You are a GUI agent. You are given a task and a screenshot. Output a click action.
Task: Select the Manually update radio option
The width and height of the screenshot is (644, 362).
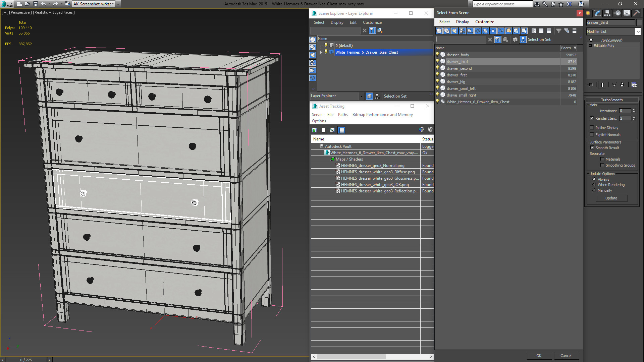coord(594,190)
